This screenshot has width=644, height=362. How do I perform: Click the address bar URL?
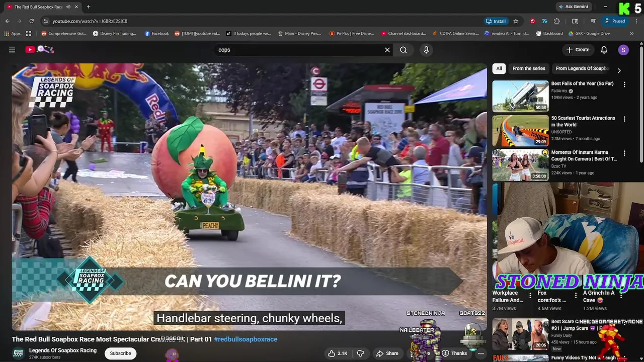pyautogui.click(x=90, y=21)
